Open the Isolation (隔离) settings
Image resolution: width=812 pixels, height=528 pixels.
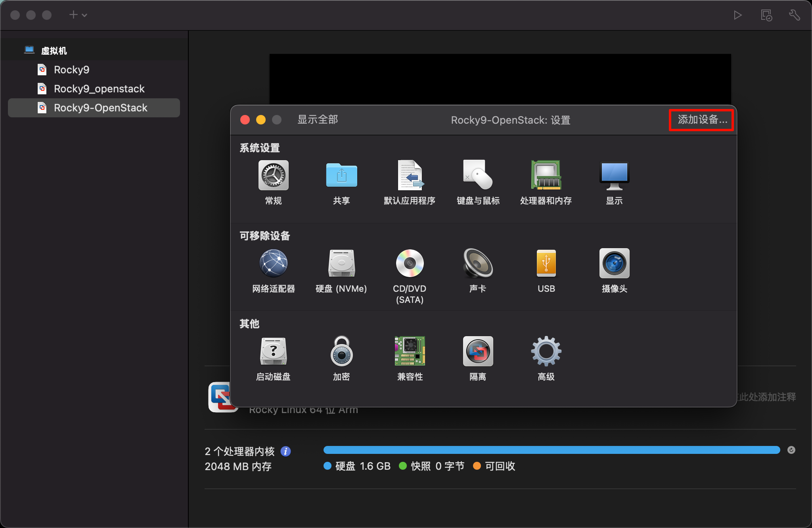478,352
